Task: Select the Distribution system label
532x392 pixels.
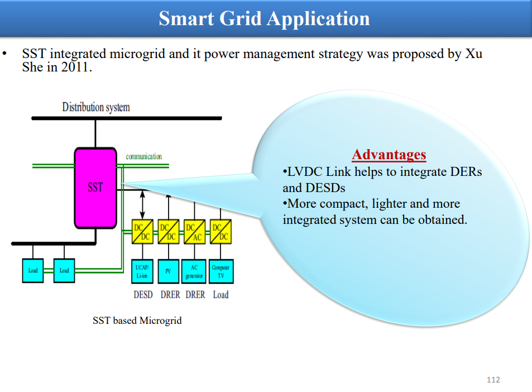Action: pos(96,107)
